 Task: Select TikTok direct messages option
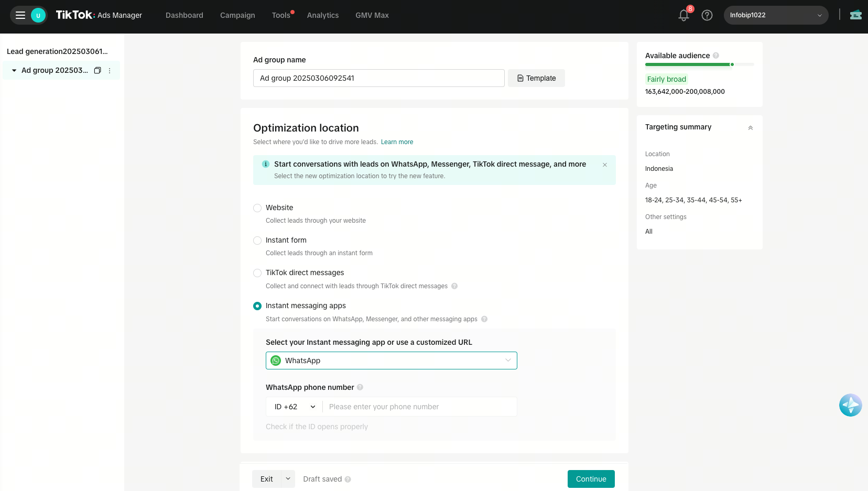(257, 273)
